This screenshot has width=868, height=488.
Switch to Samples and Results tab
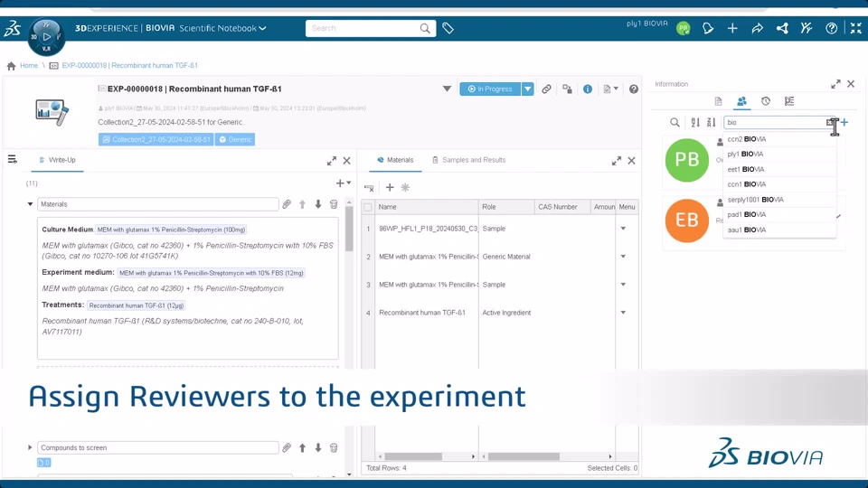click(468, 160)
